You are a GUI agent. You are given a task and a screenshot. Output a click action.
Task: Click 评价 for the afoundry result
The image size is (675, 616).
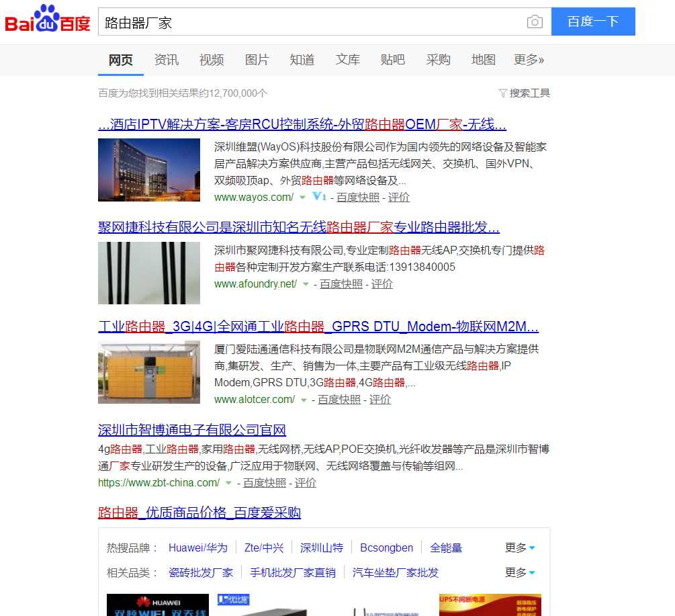(382, 284)
